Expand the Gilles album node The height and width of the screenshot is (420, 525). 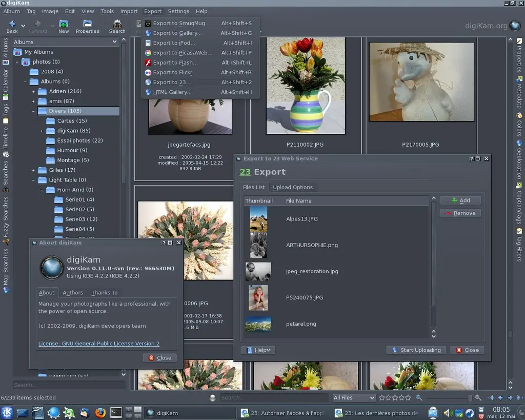coord(32,170)
